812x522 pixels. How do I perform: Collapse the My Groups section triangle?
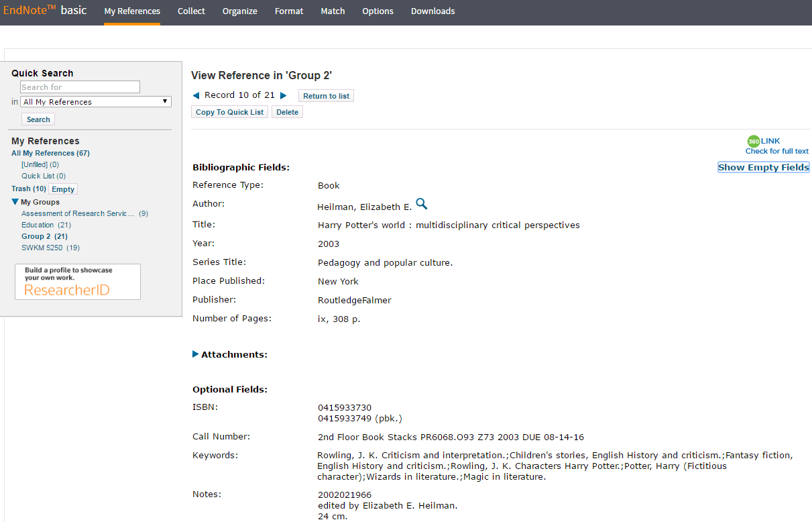click(15, 201)
